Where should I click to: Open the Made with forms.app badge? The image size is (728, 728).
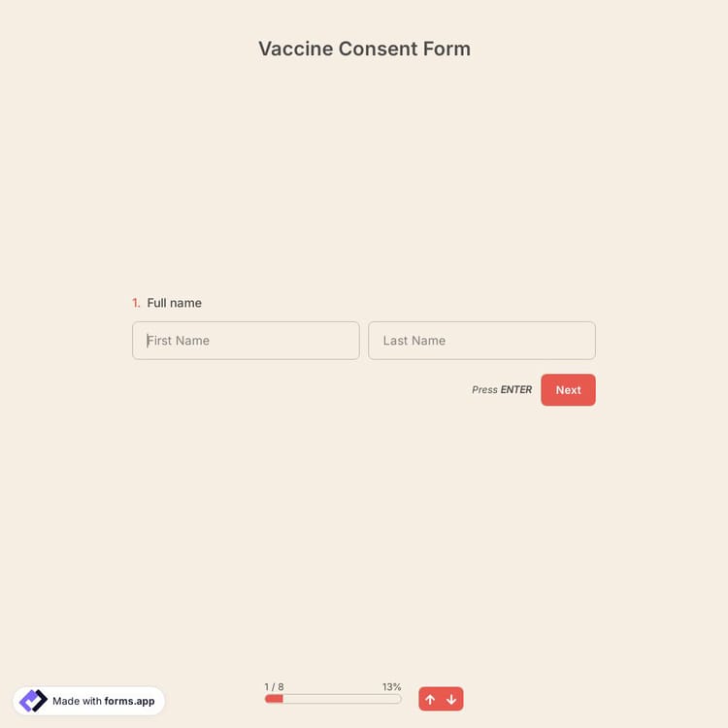coord(89,701)
